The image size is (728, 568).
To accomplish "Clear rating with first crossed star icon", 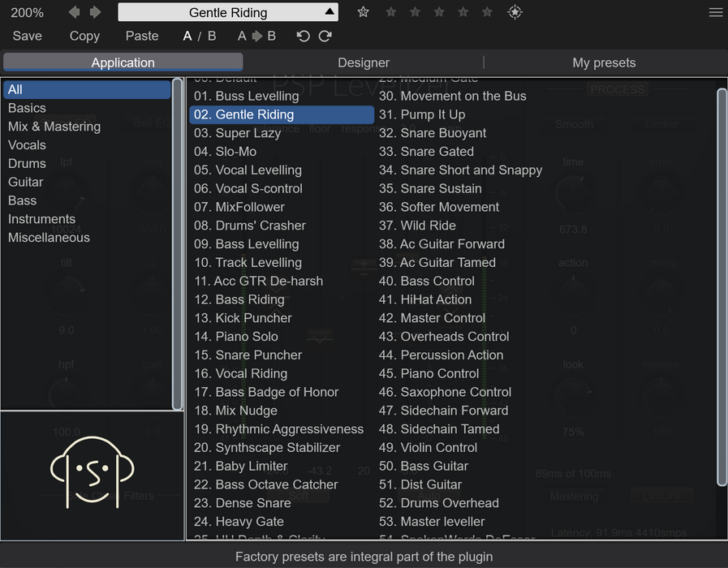I will [x=363, y=12].
